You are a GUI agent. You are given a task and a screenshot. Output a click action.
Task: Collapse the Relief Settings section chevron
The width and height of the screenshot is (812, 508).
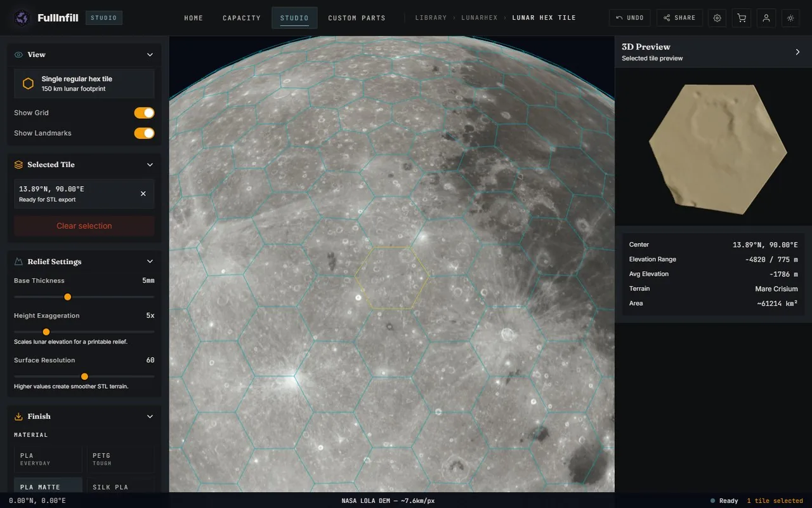(x=150, y=262)
